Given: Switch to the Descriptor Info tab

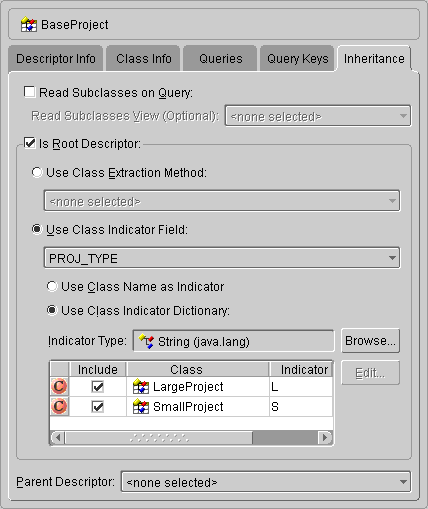Looking at the screenshot, I should pyautogui.click(x=56, y=59).
